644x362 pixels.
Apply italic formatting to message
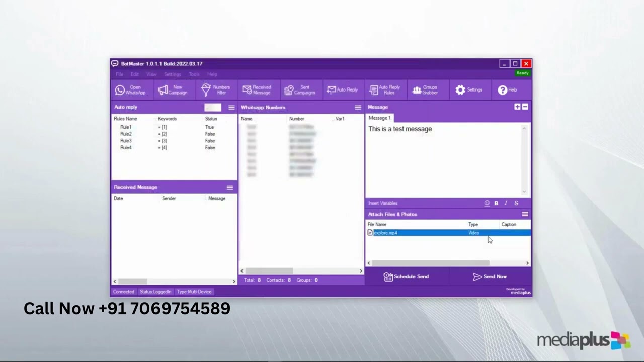coord(506,203)
